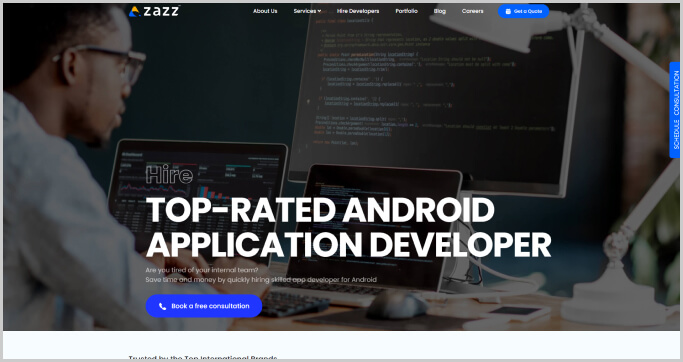The height and width of the screenshot is (362, 683).
Task: Click the icon inside Get a Quote
Action: (508, 11)
